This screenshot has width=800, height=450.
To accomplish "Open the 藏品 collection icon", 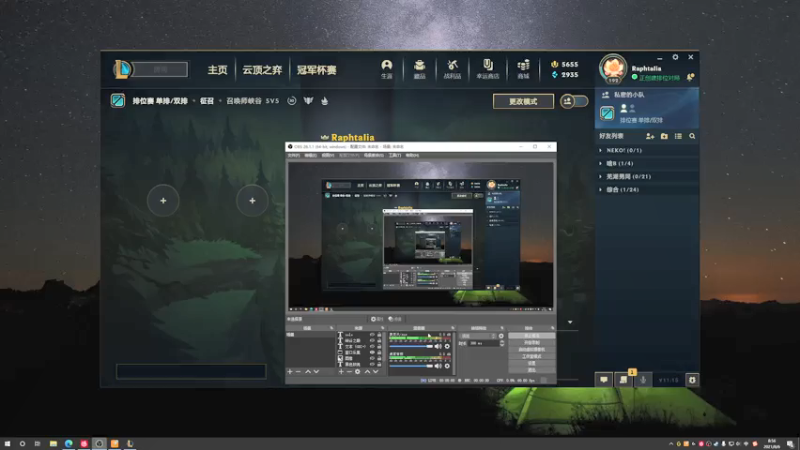I will pyautogui.click(x=419, y=69).
